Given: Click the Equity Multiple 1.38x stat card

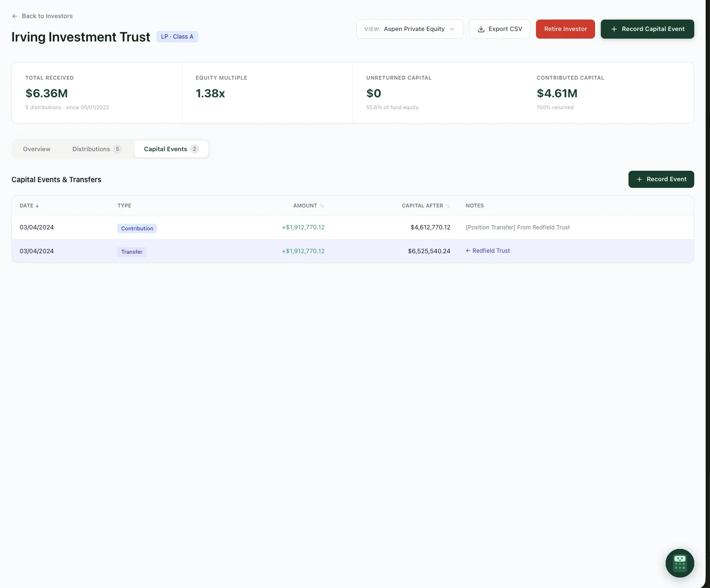Looking at the screenshot, I should pos(267,93).
